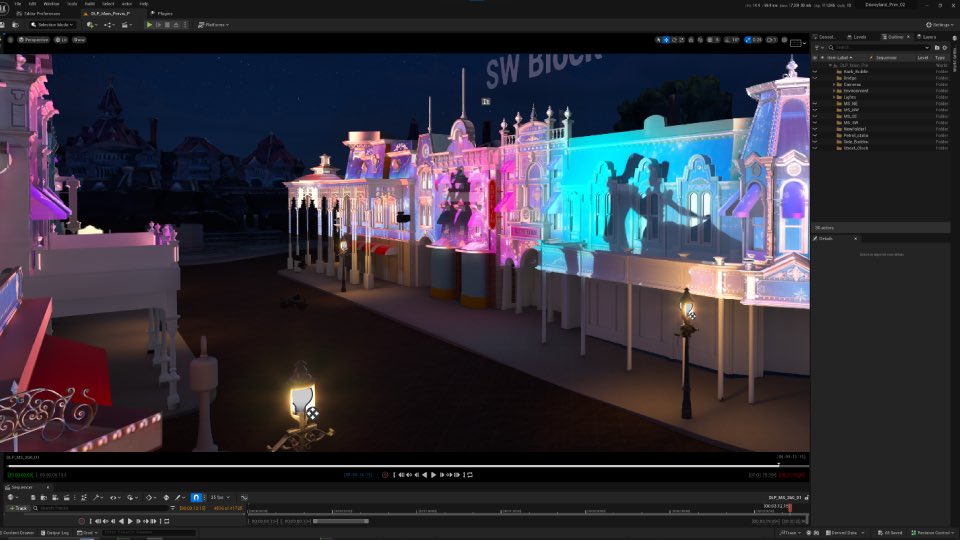The width and height of the screenshot is (960, 540).
Task: Open the Edit menu
Action: [32, 4]
